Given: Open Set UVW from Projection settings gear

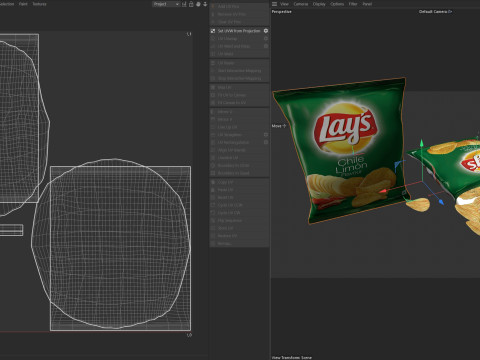Looking at the screenshot, I should click(x=266, y=31).
